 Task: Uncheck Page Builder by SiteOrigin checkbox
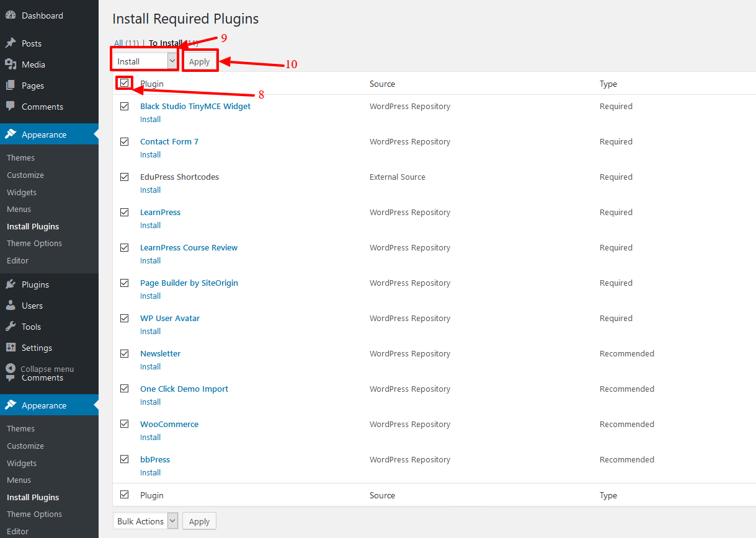click(125, 283)
